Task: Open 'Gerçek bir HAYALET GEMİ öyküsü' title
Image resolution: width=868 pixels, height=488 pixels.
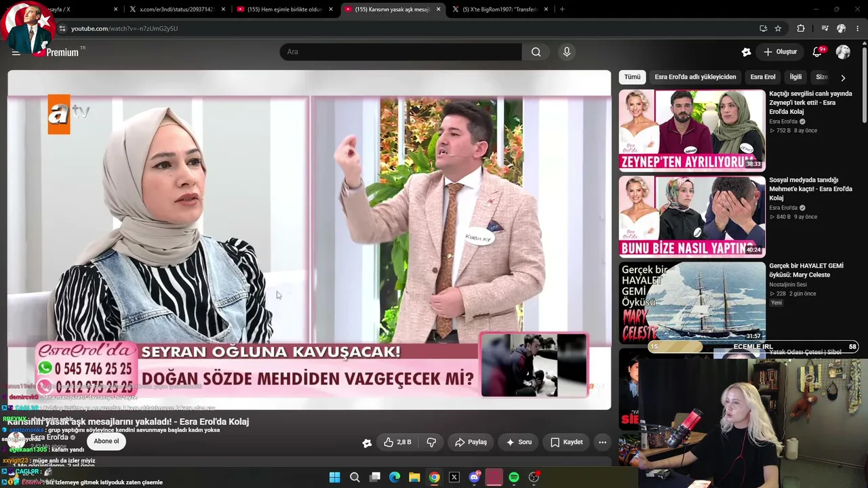Action: (x=806, y=270)
